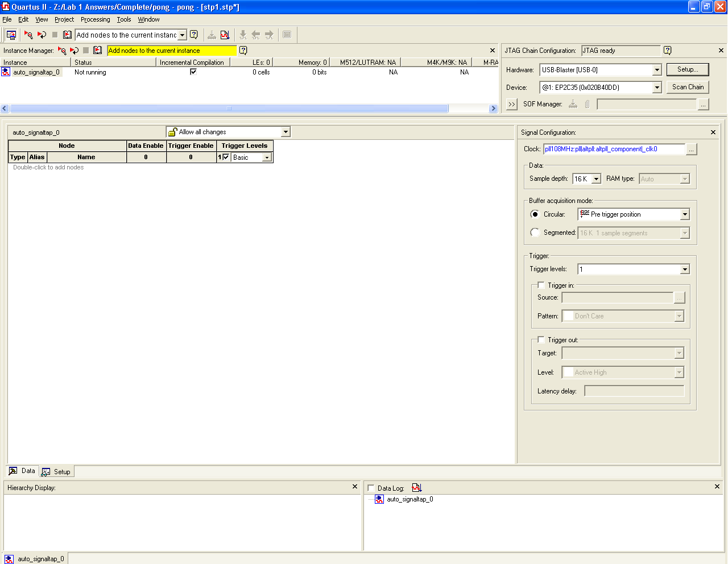Select the Segmented buffer radio button

point(535,233)
